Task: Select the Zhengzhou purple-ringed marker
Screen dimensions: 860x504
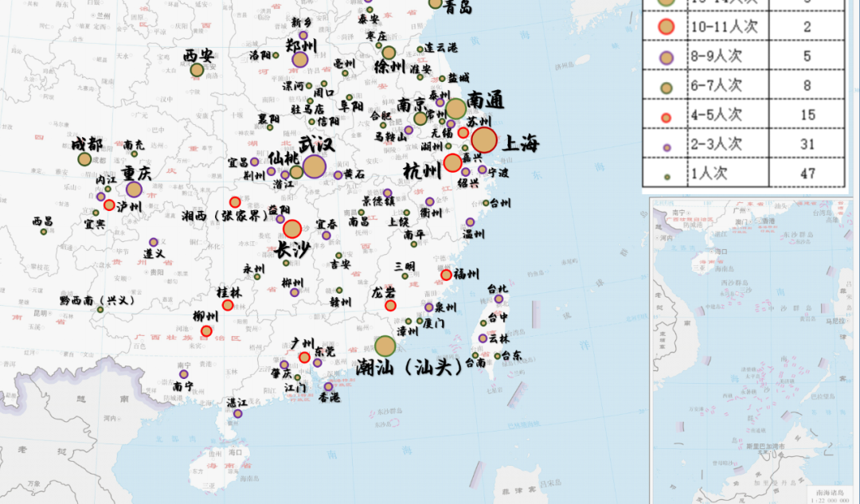Action: [300, 59]
